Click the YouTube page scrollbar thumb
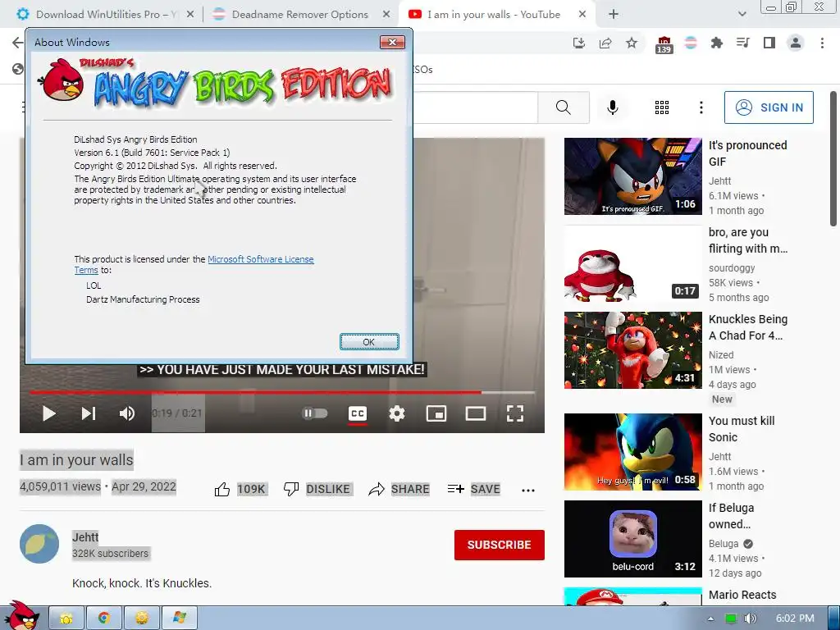840x630 pixels. [x=833, y=158]
